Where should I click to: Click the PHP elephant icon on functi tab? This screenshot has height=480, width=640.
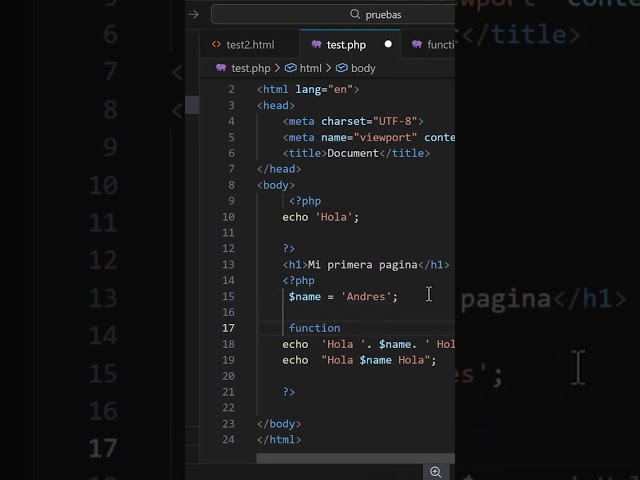pyautogui.click(x=417, y=44)
